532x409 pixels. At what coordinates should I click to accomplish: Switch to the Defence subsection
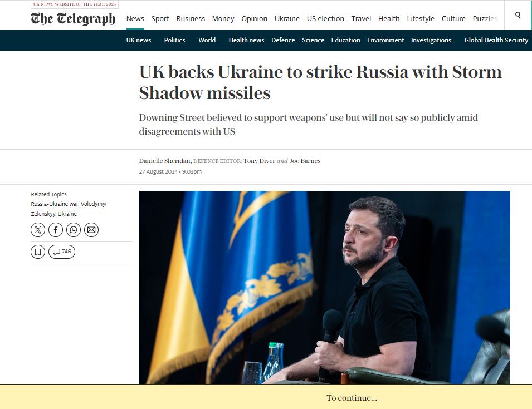coord(283,40)
